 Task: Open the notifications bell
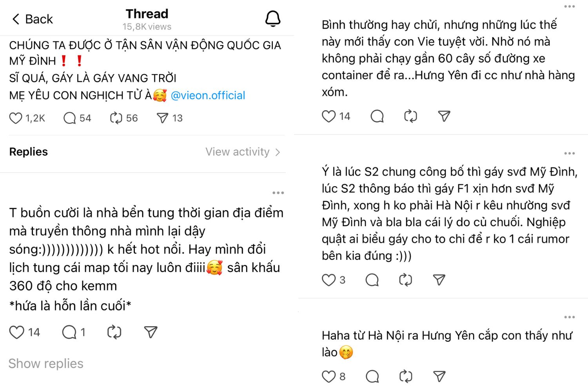click(x=273, y=19)
